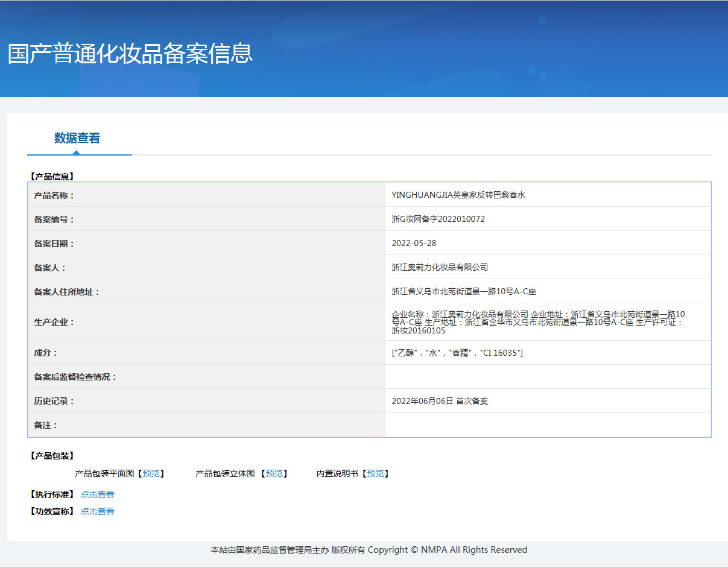Select the 成分 ingredients list text
Image resolution: width=728 pixels, height=568 pixels.
[457, 353]
